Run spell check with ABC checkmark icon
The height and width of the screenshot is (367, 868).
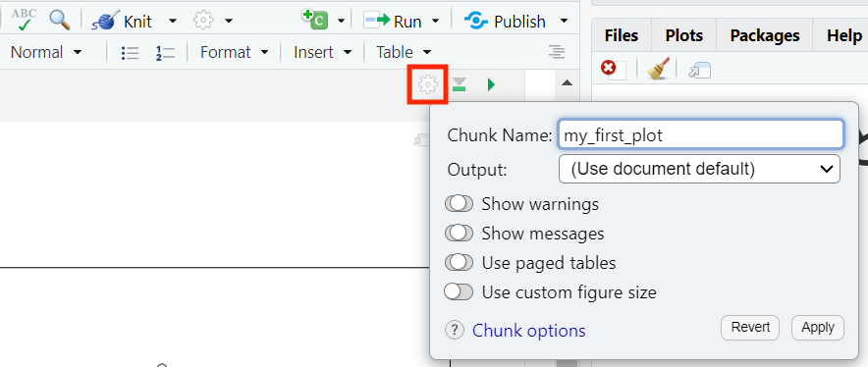[x=25, y=20]
